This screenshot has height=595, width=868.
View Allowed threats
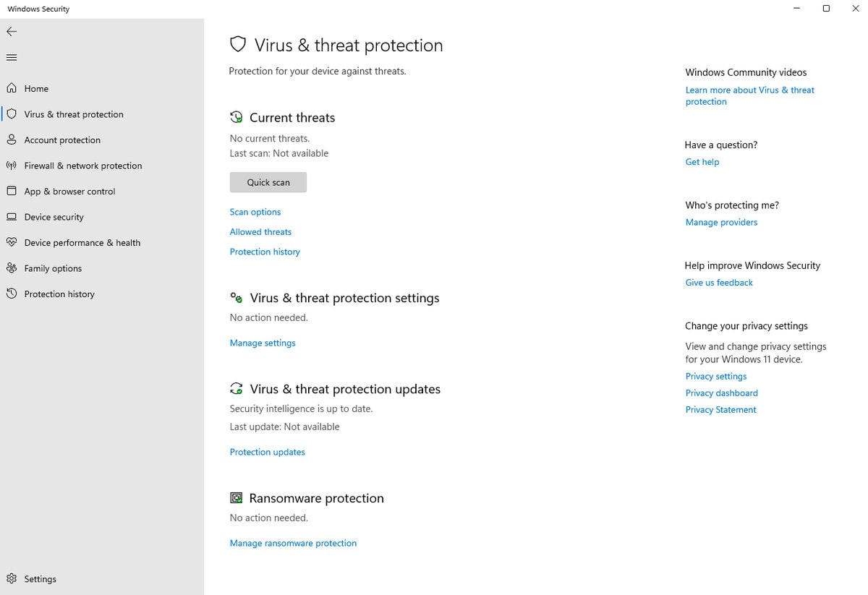(260, 232)
